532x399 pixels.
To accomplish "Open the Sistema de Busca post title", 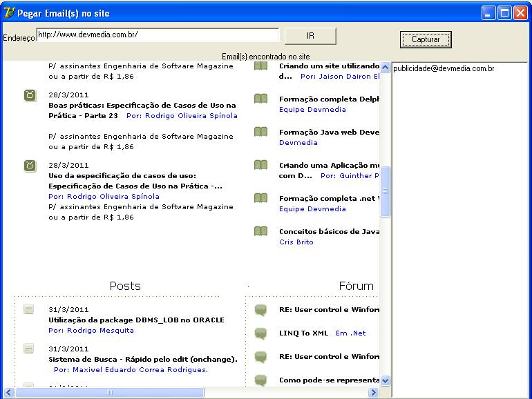I will pyautogui.click(x=142, y=359).
